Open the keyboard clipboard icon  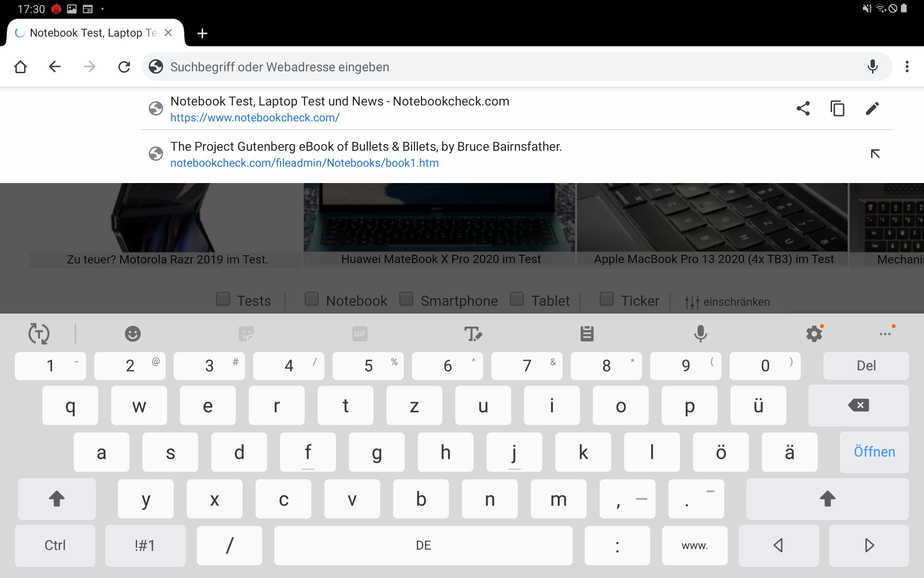pyautogui.click(x=587, y=333)
